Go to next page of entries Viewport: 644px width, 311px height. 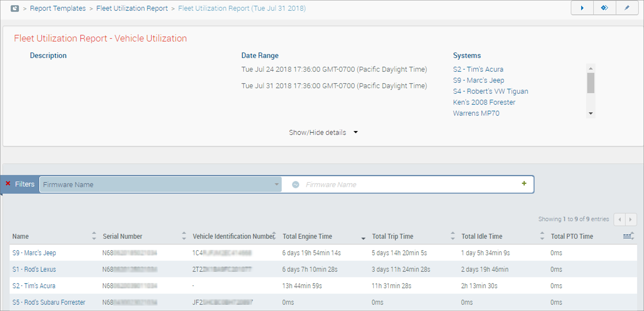click(x=630, y=220)
